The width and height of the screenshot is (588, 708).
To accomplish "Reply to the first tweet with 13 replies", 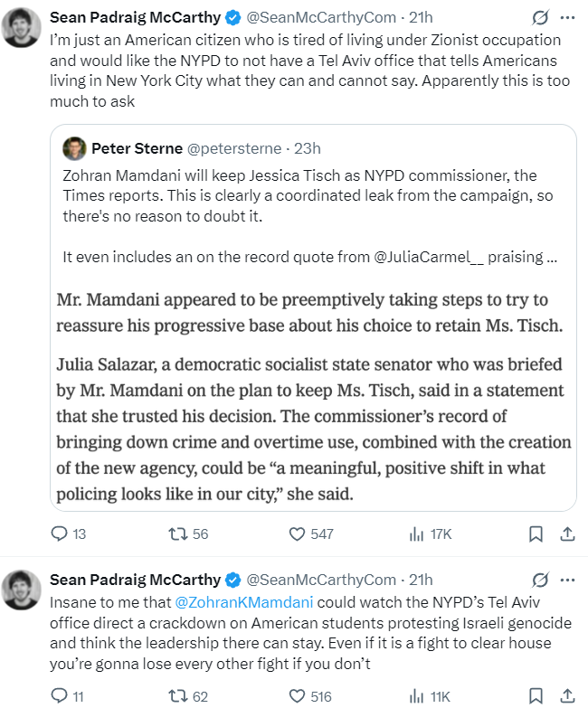I will click(x=60, y=533).
